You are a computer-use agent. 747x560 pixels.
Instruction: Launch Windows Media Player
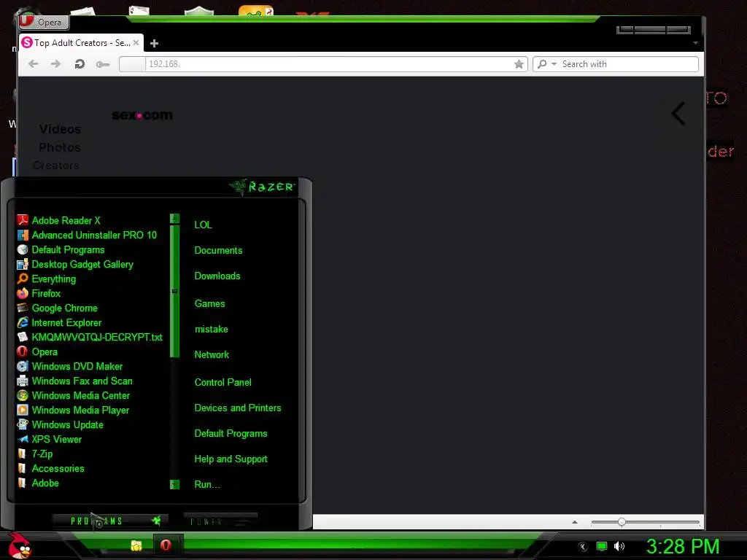[73, 410]
